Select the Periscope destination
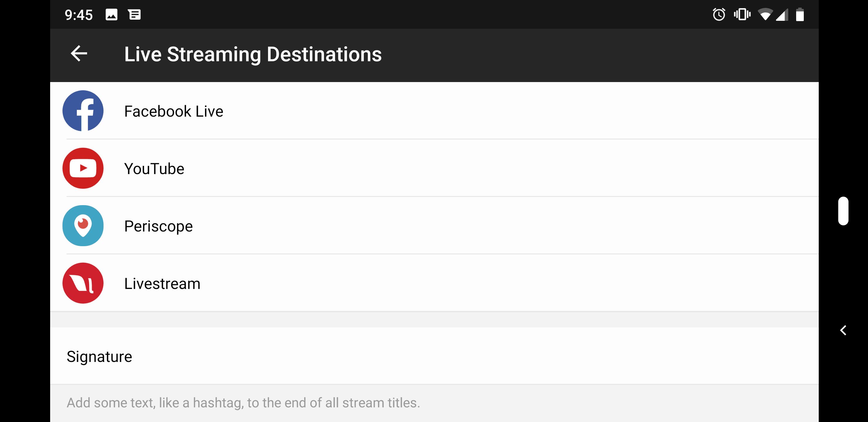Screen dimensions: 868x422 [x=158, y=226]
